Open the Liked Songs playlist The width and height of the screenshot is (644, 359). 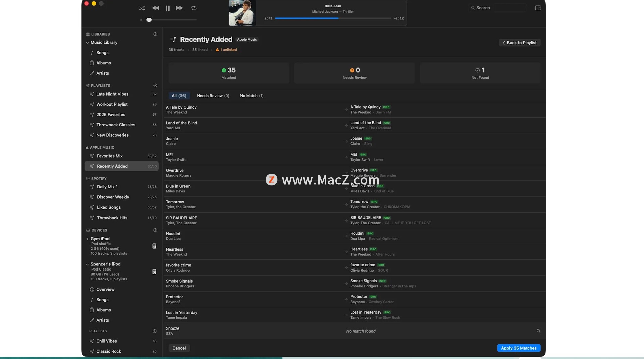click(x=121, y=207)
